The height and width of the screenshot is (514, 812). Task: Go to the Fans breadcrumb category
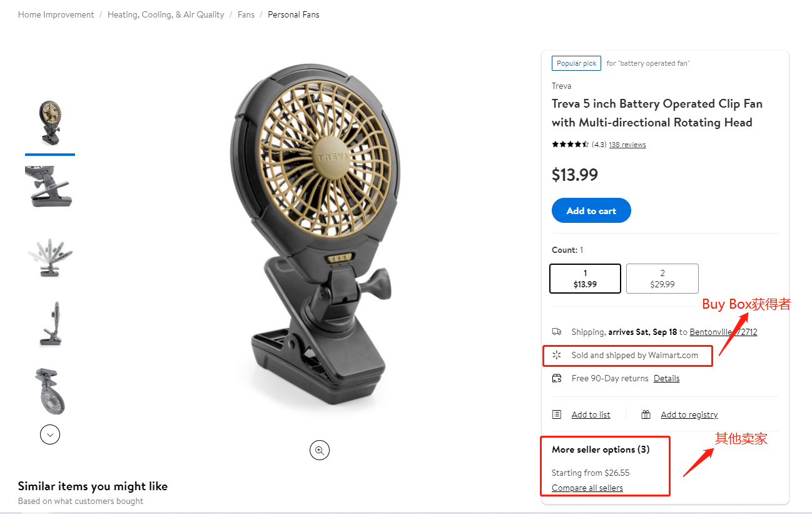point(246,14)
